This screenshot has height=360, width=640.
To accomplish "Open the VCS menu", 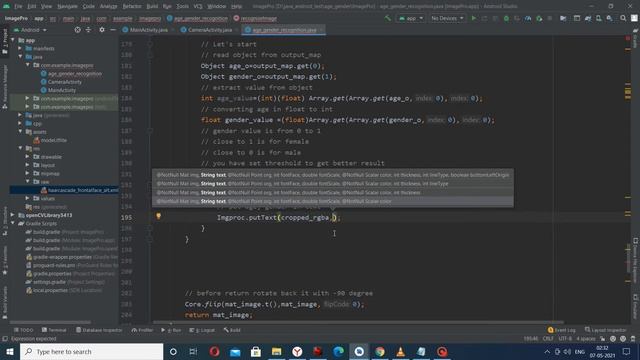I will click(x=198, y=6).
